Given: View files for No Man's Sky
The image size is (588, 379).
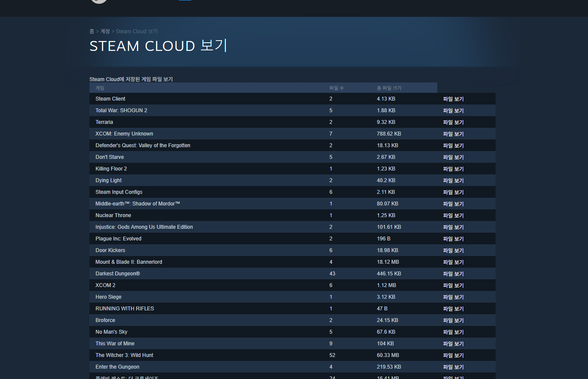Looking at the screenshot, I should (453, 332).
